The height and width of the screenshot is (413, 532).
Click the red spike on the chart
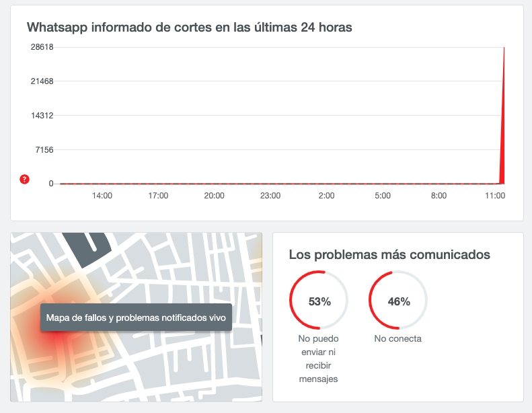coord(503,136)
